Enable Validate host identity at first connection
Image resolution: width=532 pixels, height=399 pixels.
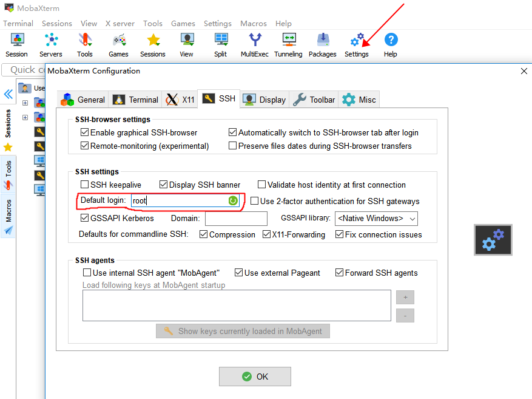[261, 185]
